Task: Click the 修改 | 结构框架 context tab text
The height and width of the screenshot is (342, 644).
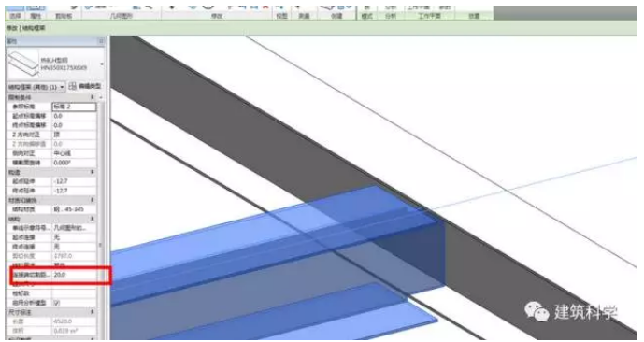Action: click(x=25, y=28)
